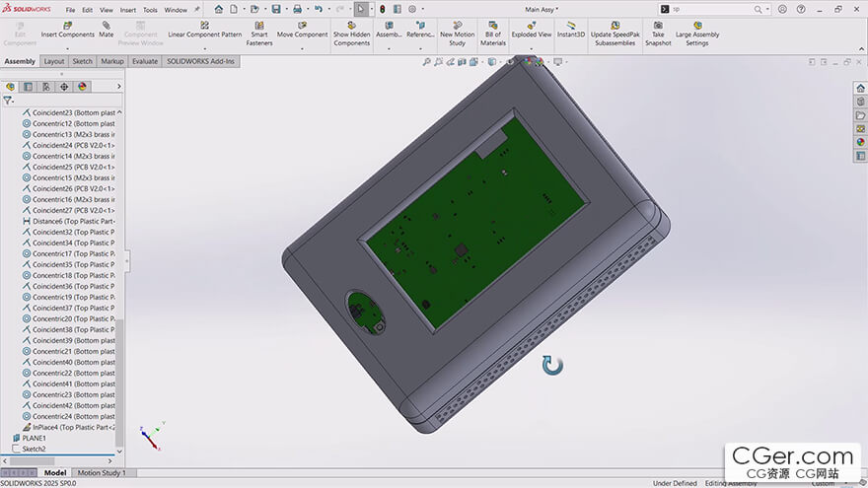Click the Rebuild traffic light icon
Image resolution: width=868 pixels, height=488 pixels.
[383, 9]
